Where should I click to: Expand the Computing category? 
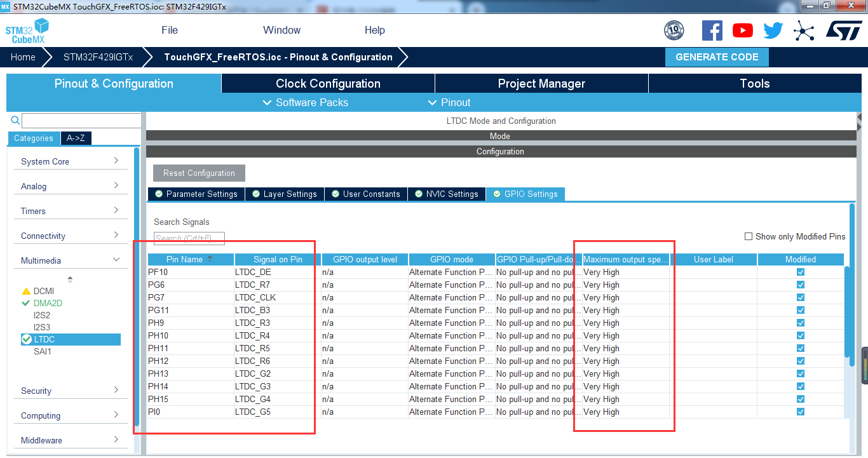(x=70, y=415)
